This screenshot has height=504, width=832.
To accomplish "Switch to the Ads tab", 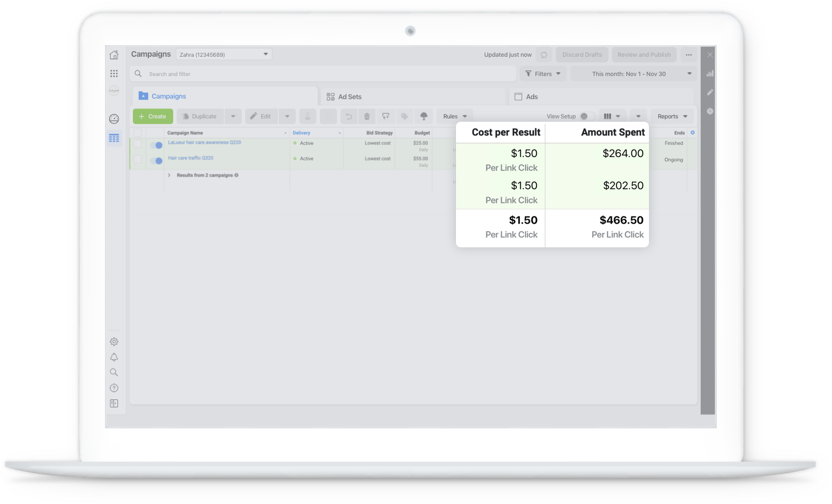I will pos(527,96).
